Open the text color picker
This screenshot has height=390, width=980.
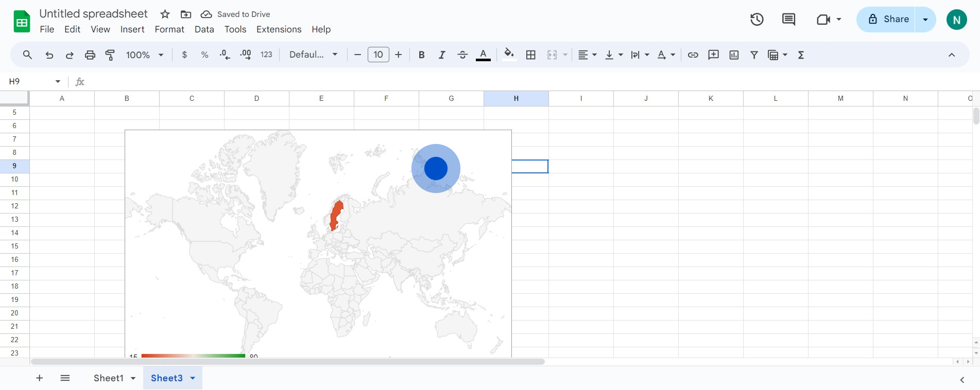coord(483,55)
